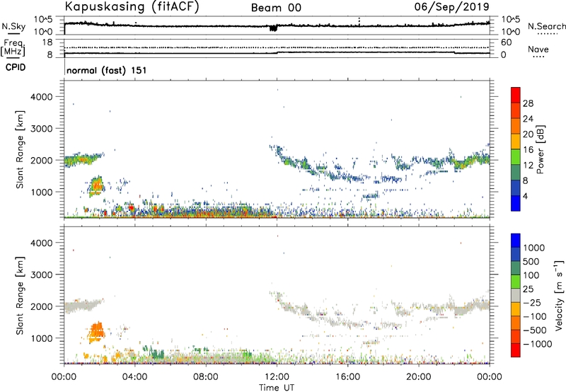Click the "N.Sky" legend label

[x=13, y=26]
